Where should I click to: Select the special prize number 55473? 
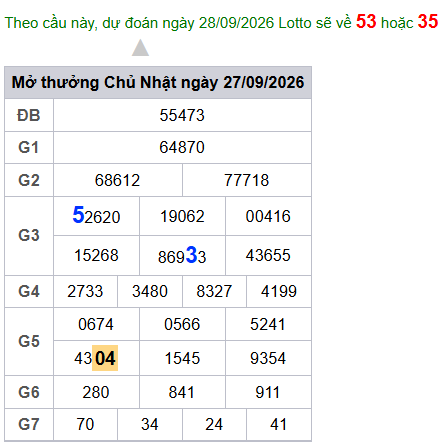click(182, 115)
